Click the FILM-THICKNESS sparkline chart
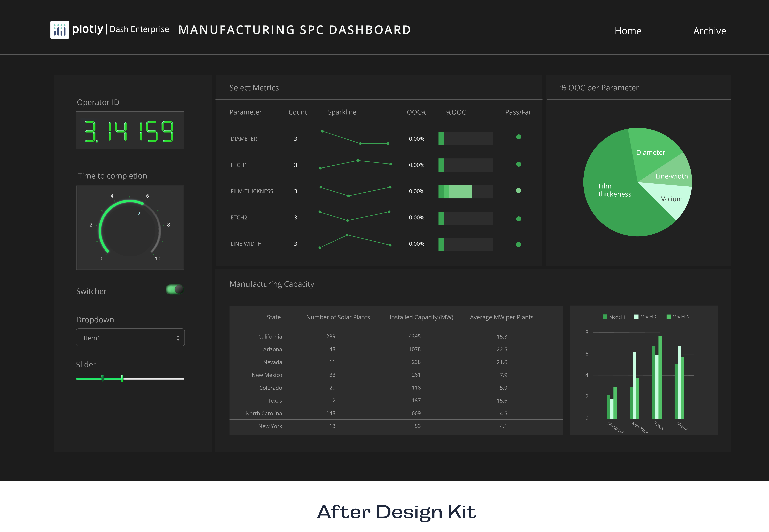The image size is (769, 532). point(355,192)
